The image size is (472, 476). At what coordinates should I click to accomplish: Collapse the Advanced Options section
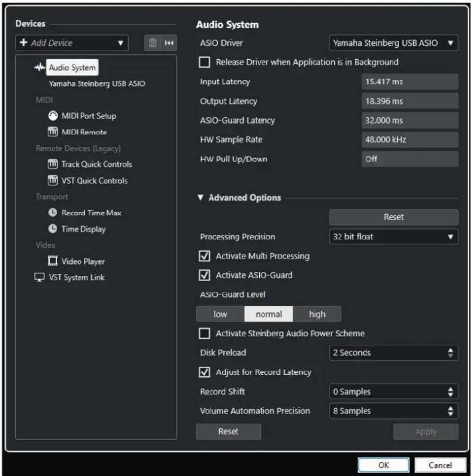201,197
